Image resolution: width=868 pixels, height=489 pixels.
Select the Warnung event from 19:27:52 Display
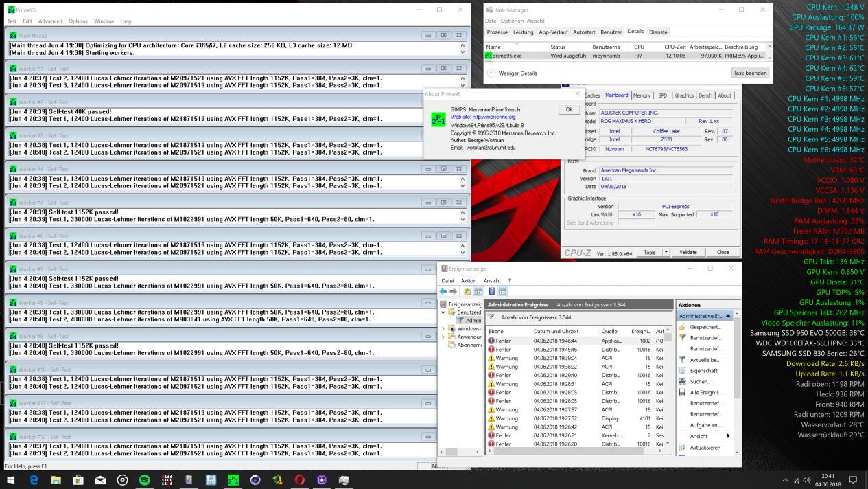575,418
